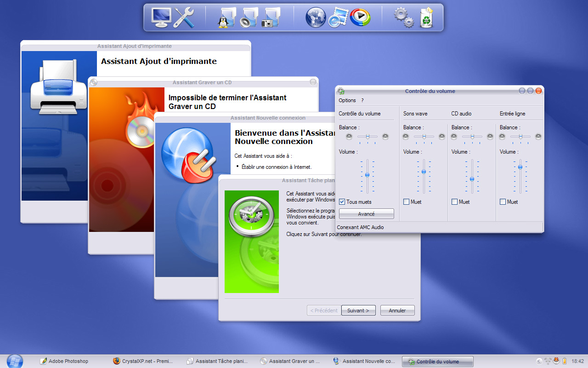Image resolution: width=588 pixels, height=368 pixels.
Task: Launch the blue 'e' stamp icon in the dock
Action: click(x=338, y=17)
